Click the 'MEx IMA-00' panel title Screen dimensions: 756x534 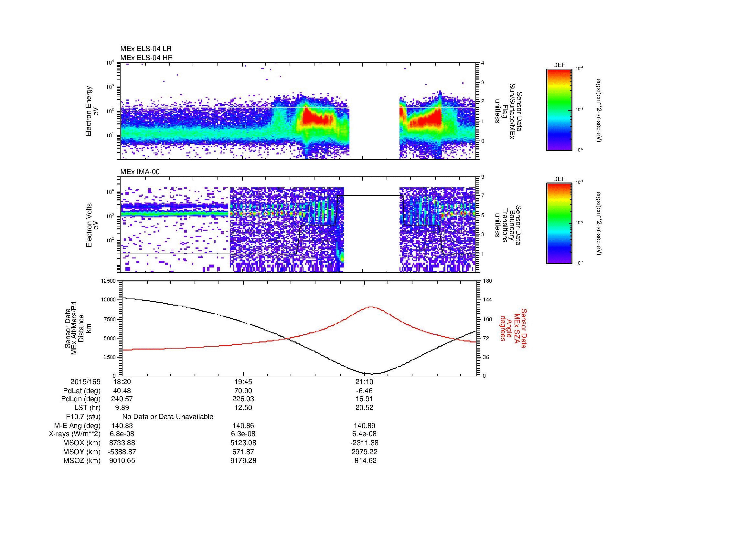140,172
